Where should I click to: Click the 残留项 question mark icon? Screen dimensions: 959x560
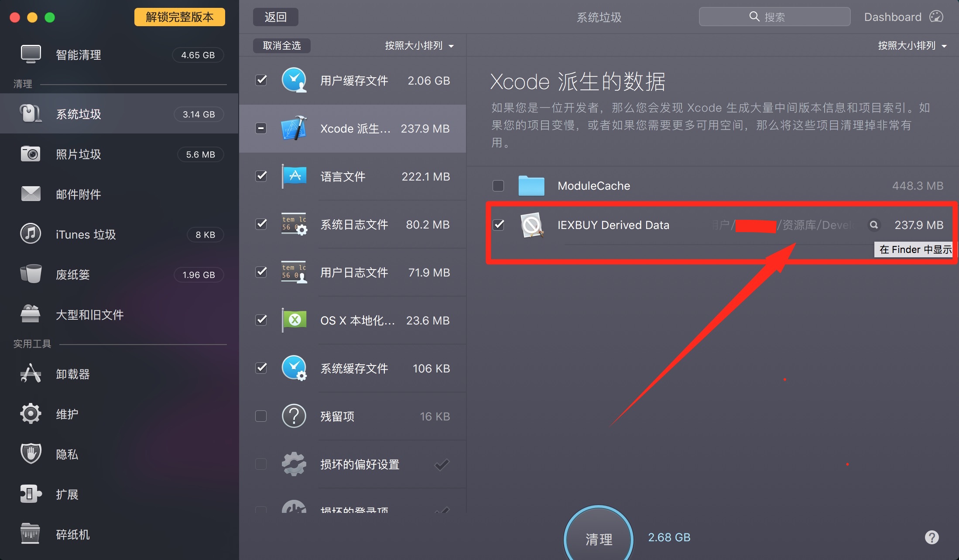[294, 416]
